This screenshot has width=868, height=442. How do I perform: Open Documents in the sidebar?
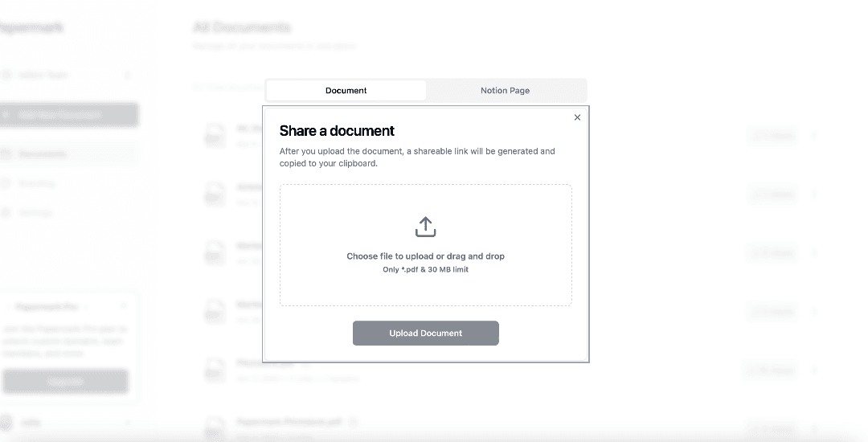42,153
